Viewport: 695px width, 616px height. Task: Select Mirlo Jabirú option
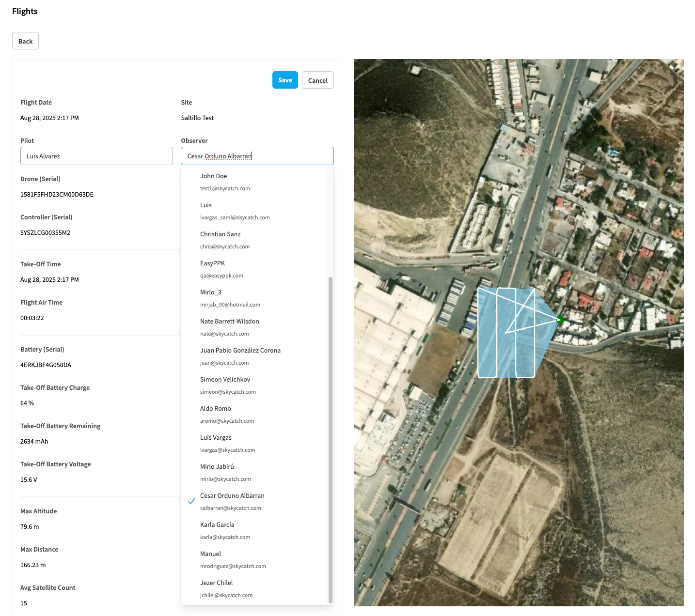254,473
